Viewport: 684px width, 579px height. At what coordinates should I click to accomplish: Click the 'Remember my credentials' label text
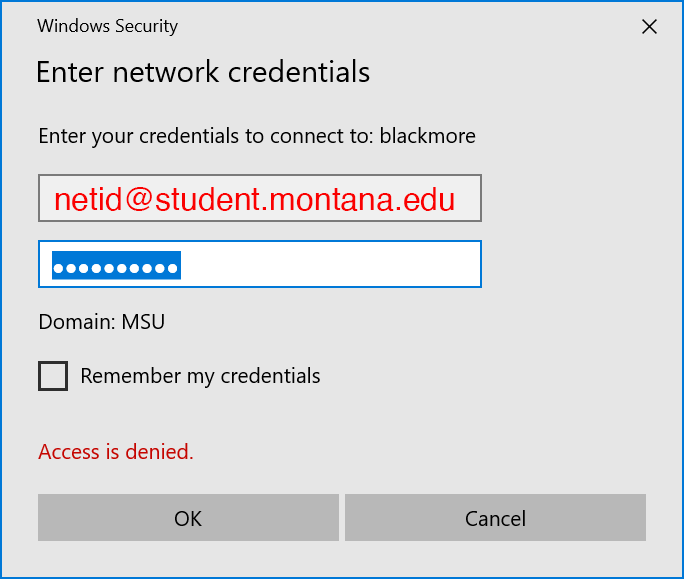(200, 376)
